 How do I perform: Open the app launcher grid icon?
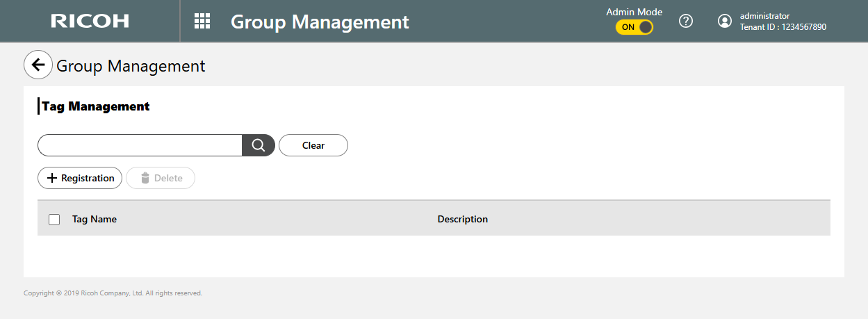202,21
